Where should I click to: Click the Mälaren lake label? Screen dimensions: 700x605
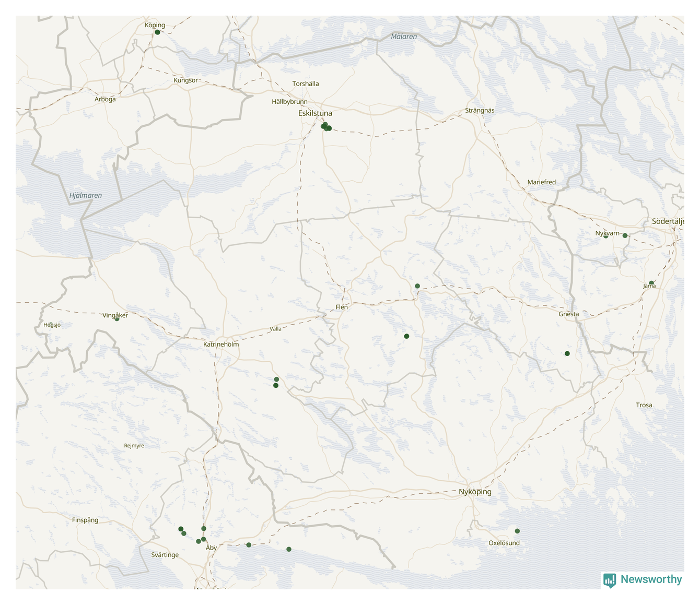tap(404, 37)
